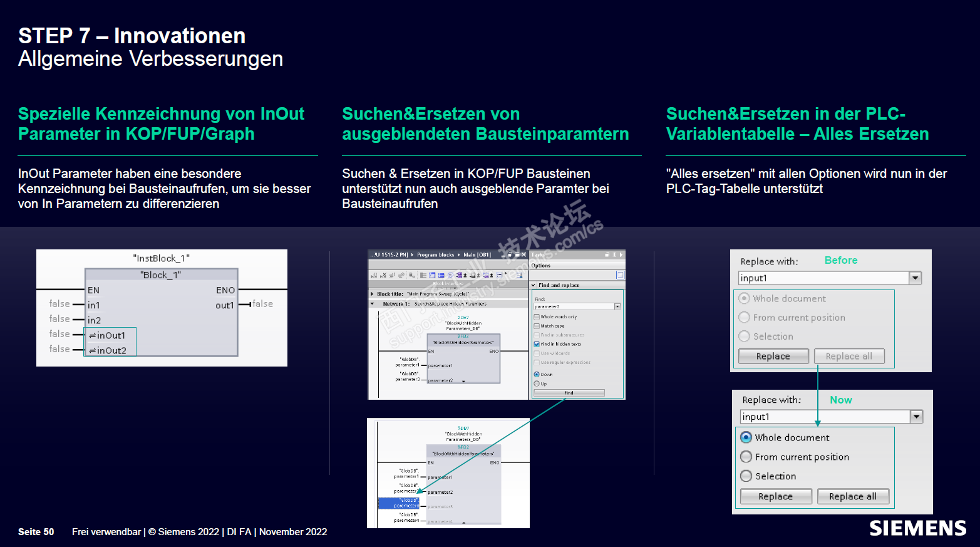Image resolution: width=980 pixels, height=547 pixels.
Task: Enable the Match case checkbox
Action: (x=537, y=326)
